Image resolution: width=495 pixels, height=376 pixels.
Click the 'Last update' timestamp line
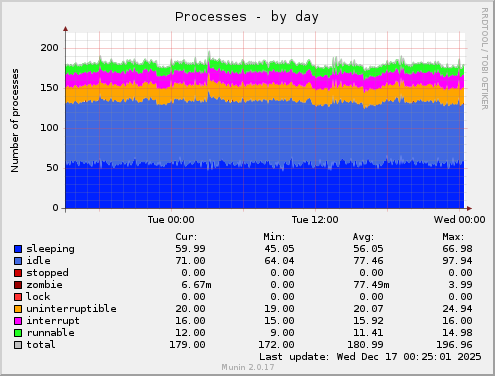(370, 357)
